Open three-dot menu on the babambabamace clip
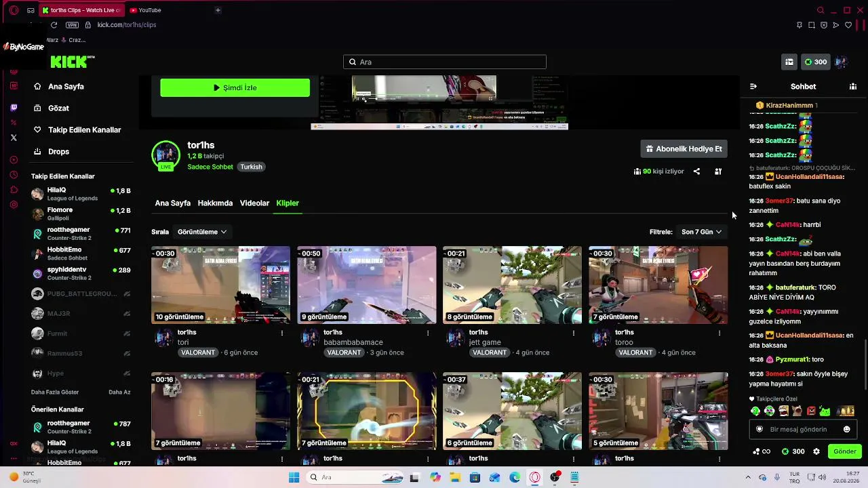Viewport: 868px width, 488px height. tap(428, 333)
